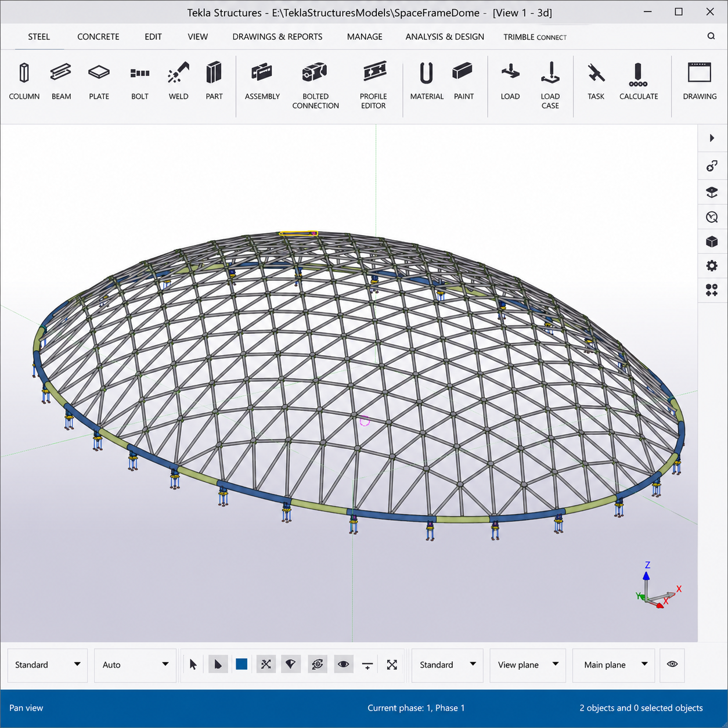Click the crossed expand-arrows icon
The image size is (728, 728).
click(392, 665)
